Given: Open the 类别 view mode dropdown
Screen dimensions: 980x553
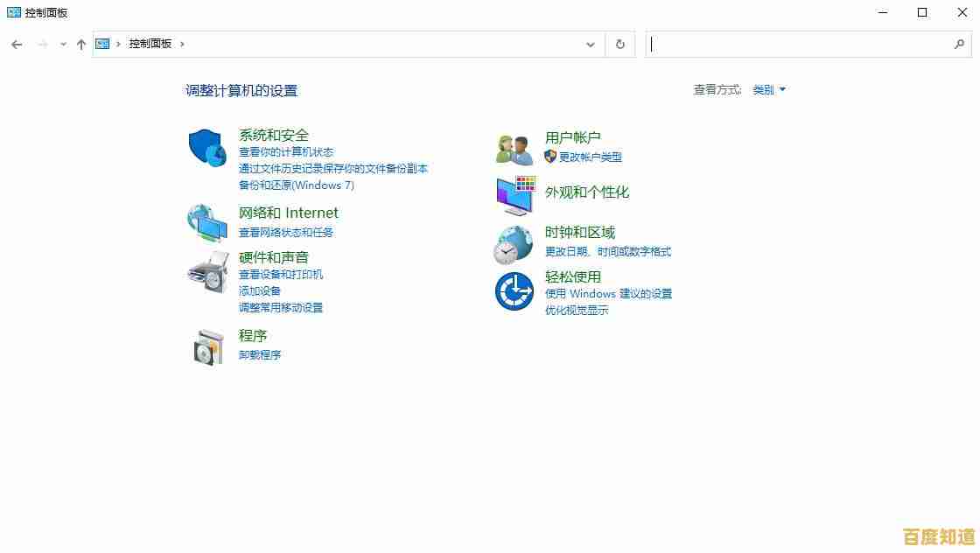Looking at the screenshot, I should pos(767,89).
